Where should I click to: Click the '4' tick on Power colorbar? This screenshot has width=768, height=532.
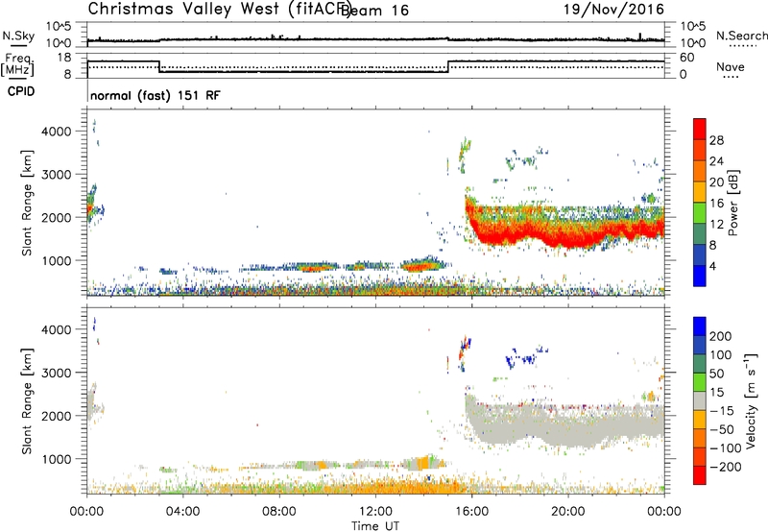tap(713, 266)
